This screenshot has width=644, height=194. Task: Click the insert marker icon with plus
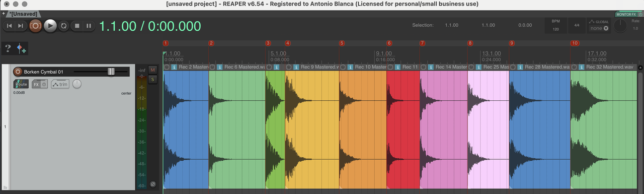pos(21,48)
